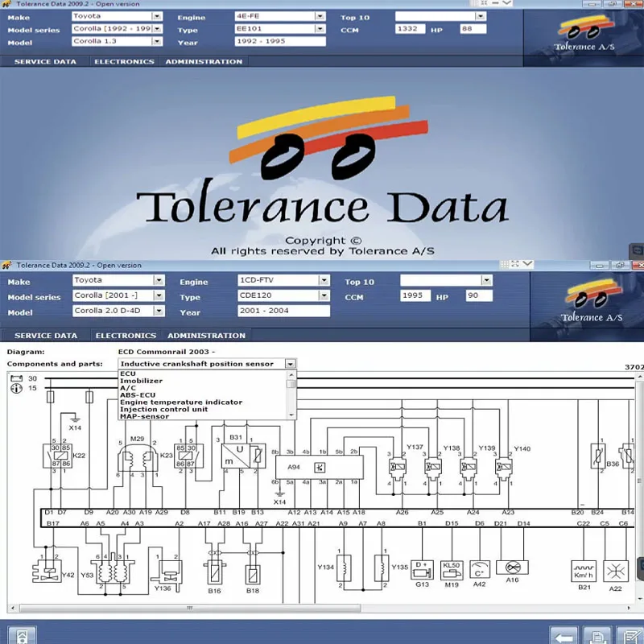Image resolution: width=644 pixels, height=644 pixels.
Task: Click the HP field showing 88
Action: (473, 29)
